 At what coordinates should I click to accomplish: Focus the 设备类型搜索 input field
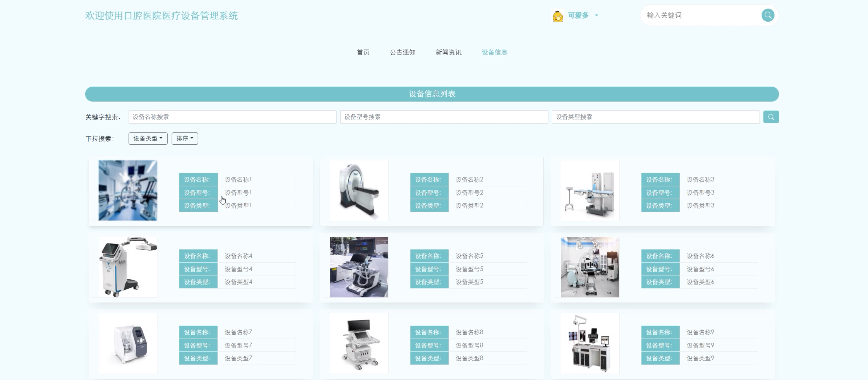(655, 117)
